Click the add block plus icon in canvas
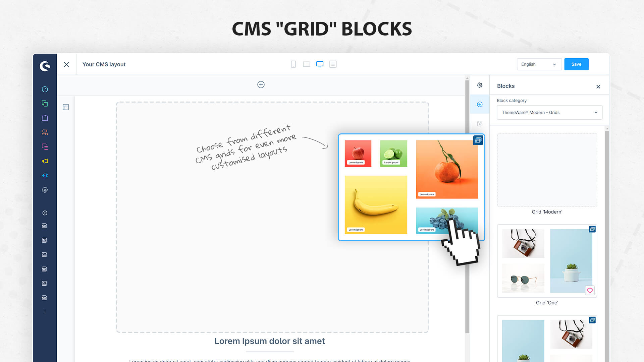Screen dimensions: 644x362 261,84
